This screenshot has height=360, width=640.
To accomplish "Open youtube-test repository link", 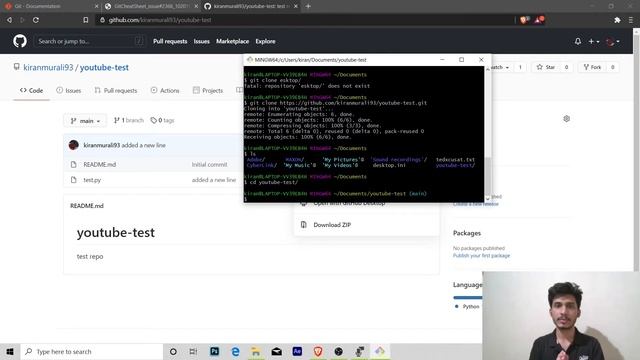I will 104,67.
